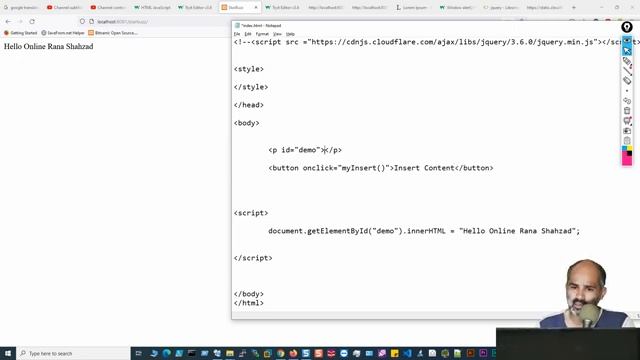Click the Hello Online Rana Shahzad page text
The height and width of the screenshot is (360, 640).
[49, 47]
